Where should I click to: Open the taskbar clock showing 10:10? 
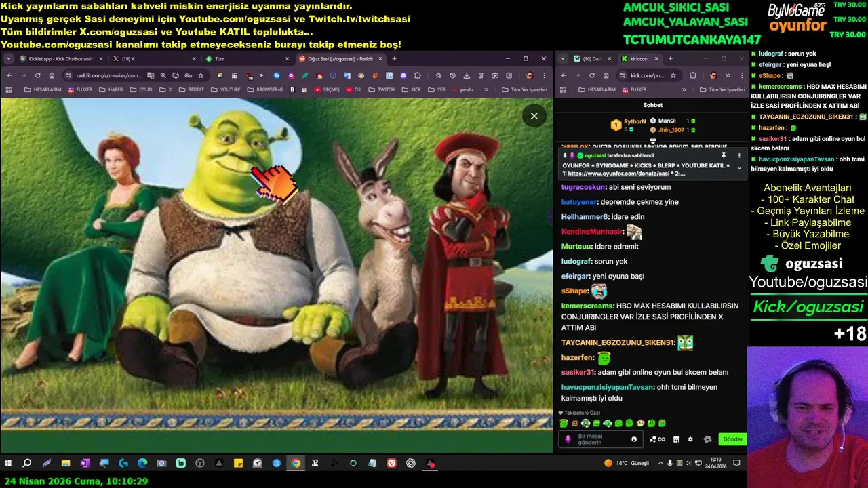716,463
